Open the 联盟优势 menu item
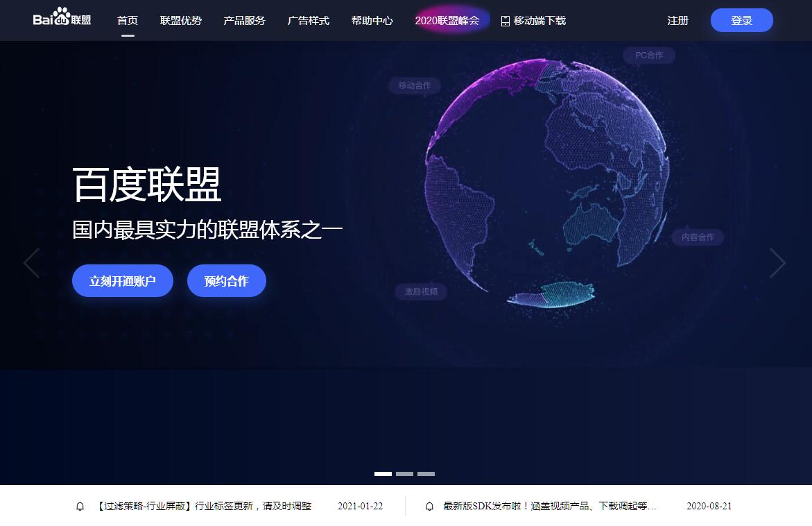Image resolution: width=812 pixels, height=526 pixels. pos(181,21)
